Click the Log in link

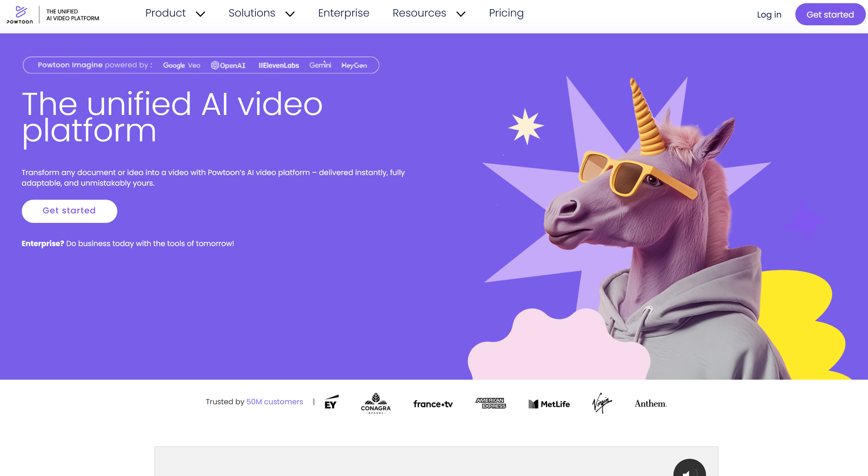pos(769,14)
